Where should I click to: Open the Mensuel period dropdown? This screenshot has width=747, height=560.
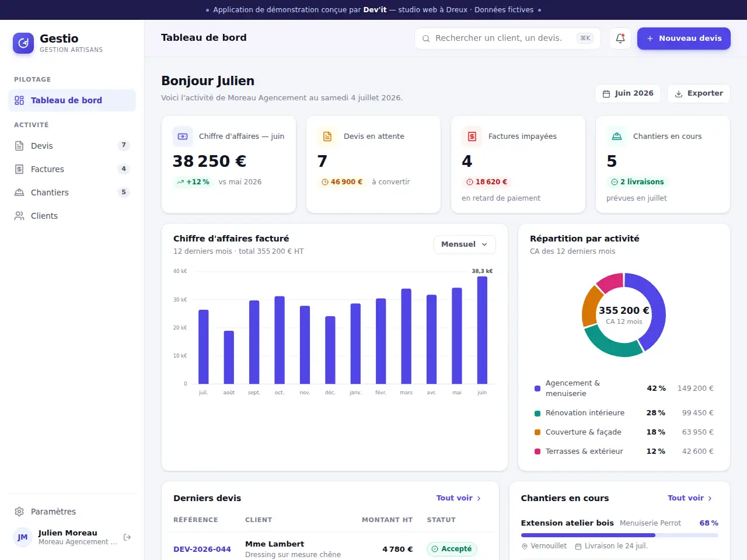[465, 244]
